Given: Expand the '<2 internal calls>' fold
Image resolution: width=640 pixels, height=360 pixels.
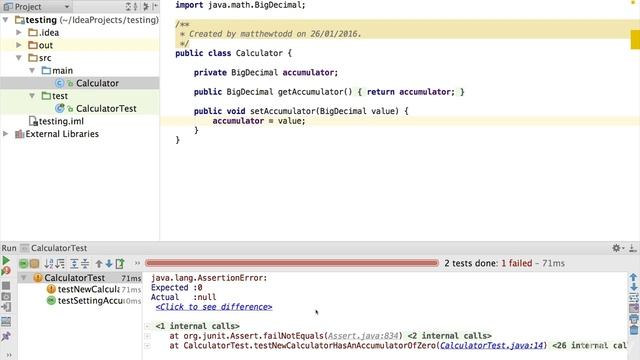Looking at the screenshot, I should point(449,336).
